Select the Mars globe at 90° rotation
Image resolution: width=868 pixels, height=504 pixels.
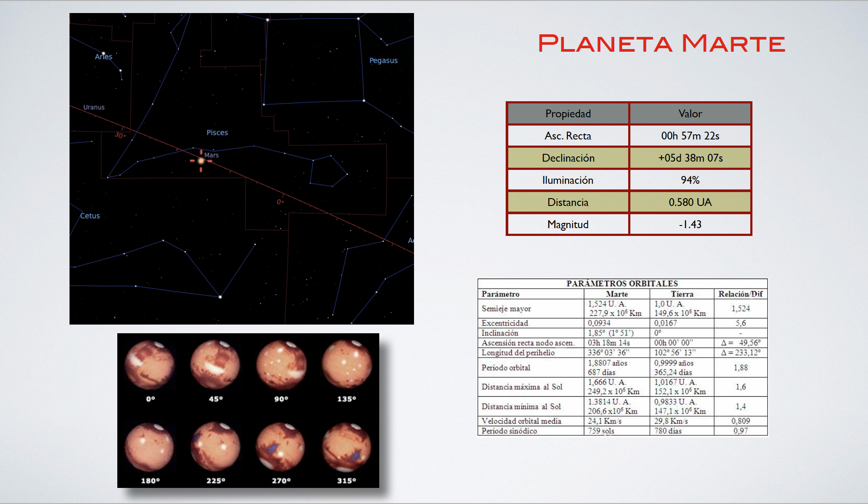[x=281, y=365]
